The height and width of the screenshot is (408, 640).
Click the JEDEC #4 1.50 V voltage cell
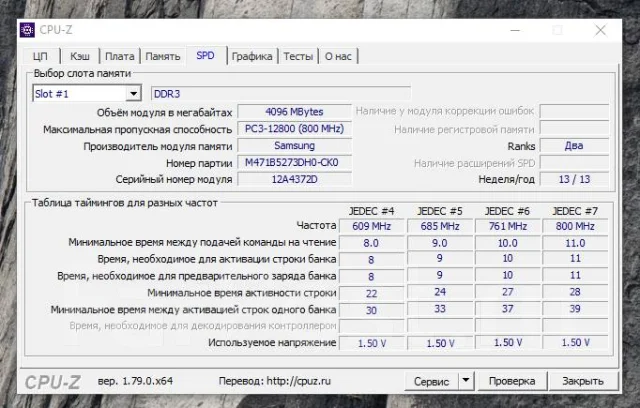371,344
